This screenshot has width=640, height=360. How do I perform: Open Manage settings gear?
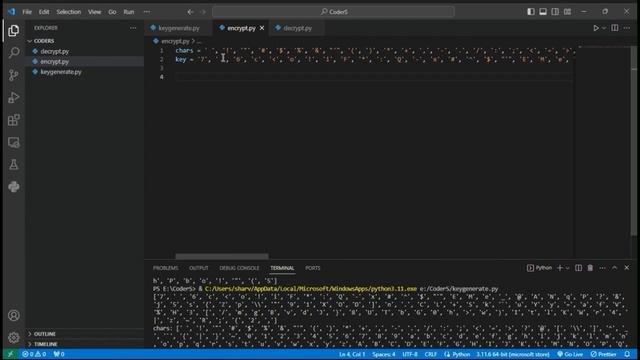click(x=13, y=338)
